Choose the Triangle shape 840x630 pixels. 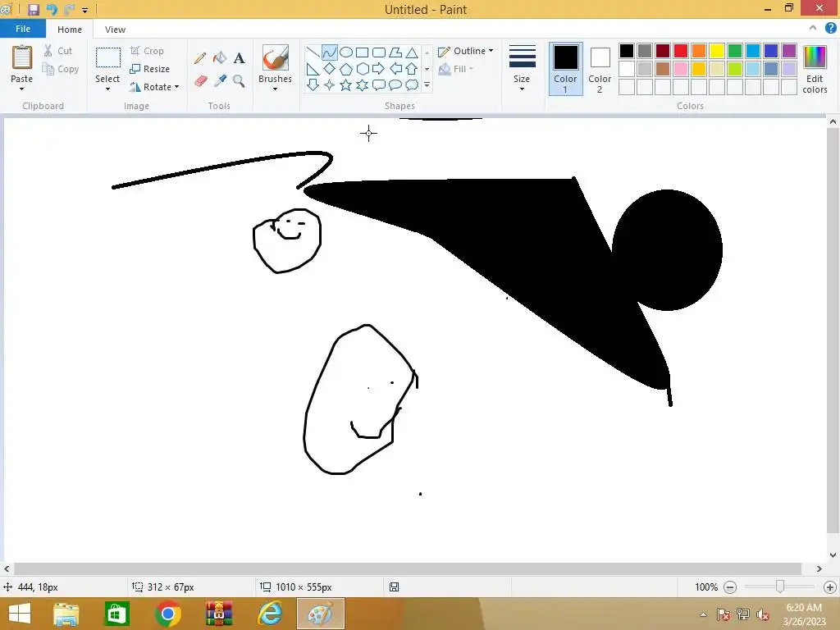coord(412,52)
